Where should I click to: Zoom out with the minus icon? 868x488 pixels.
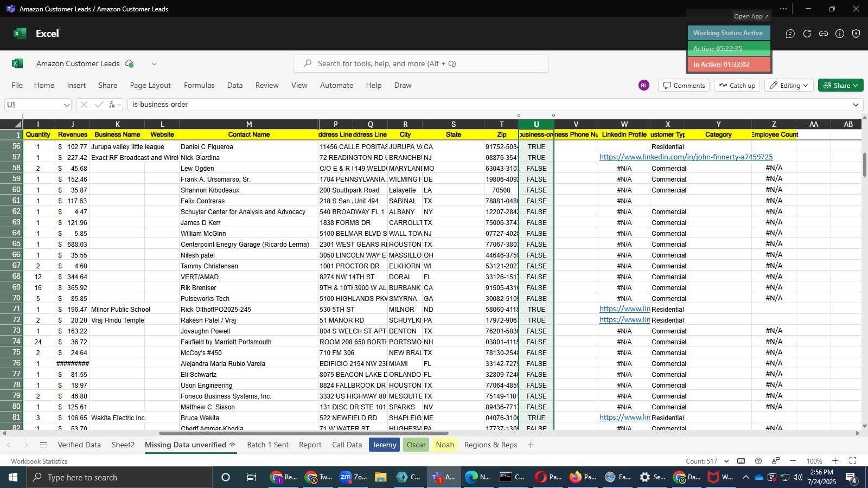click(x=793, y=461)
